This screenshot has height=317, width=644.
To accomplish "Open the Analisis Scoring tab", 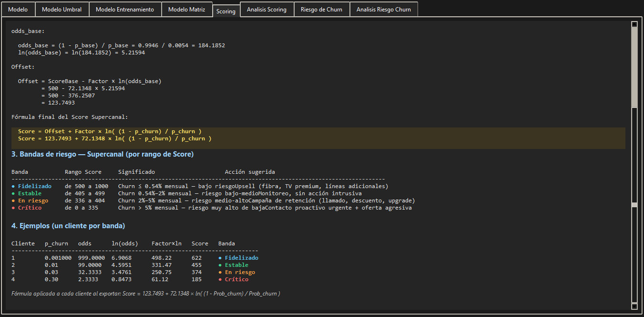I will click(x=267, y=9).
